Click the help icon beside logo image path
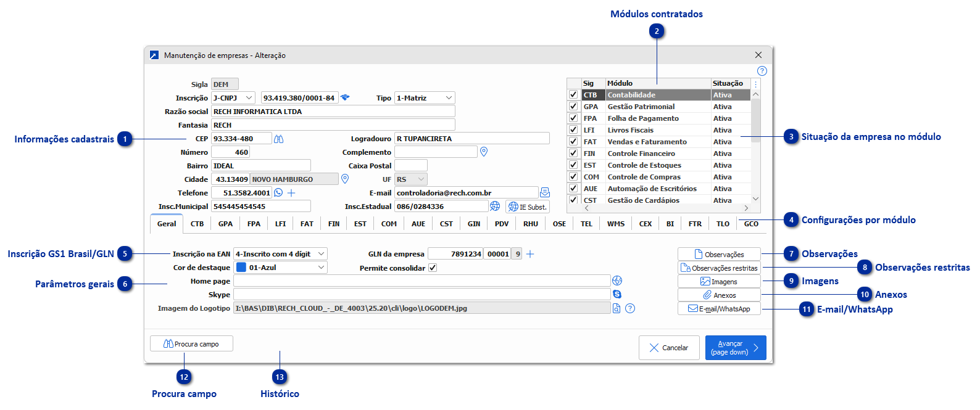980x410 pixels. click(630, 308)
